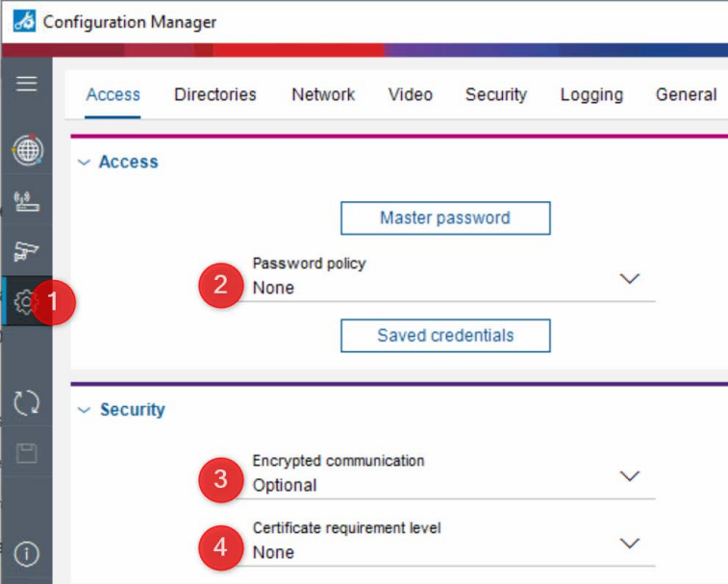This screenshot has width=728, height=584.
Task: Click the refresh arrows icon
Action: [27, 402]
